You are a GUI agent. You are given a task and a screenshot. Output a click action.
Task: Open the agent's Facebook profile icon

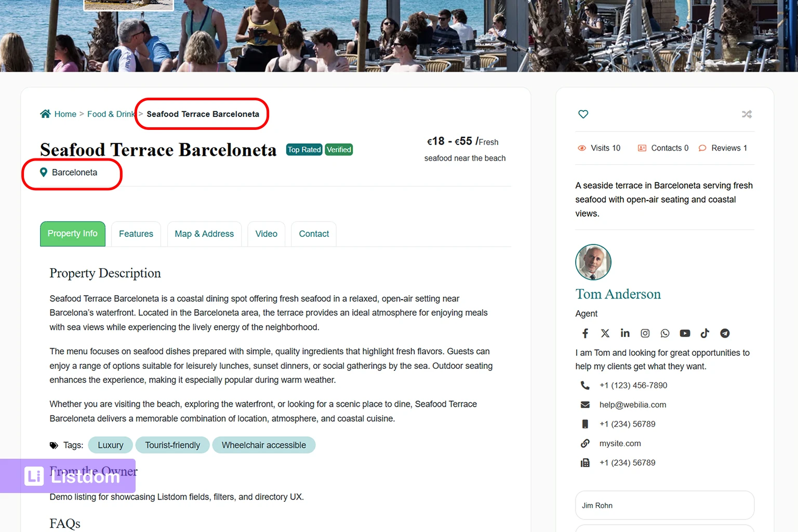(x=586, y=334)
